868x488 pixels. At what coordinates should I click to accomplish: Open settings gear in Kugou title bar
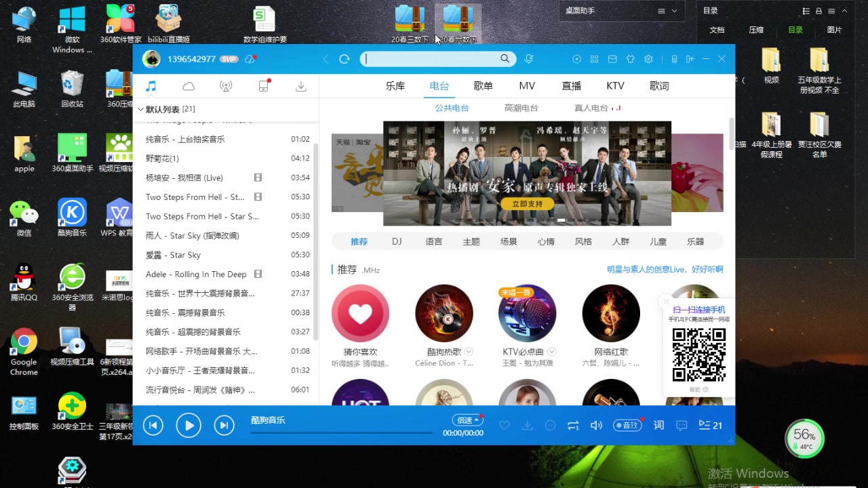[x=648, y=59]
